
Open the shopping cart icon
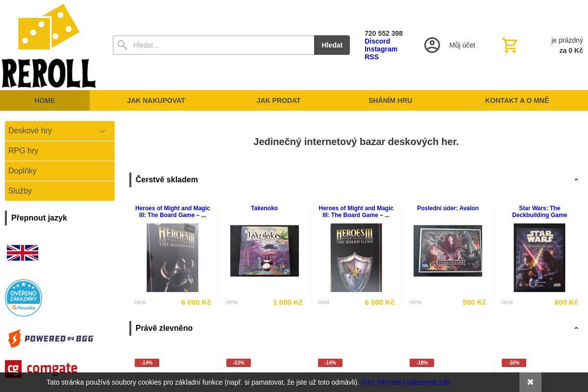coord(510,46)
